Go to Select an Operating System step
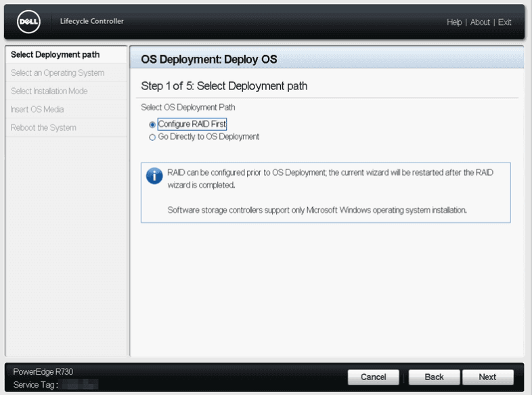The image size is (532, 395). coord(58,73)
